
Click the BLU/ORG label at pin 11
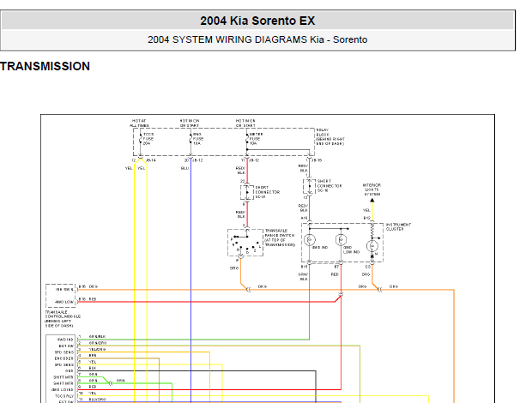pos(97,400)
